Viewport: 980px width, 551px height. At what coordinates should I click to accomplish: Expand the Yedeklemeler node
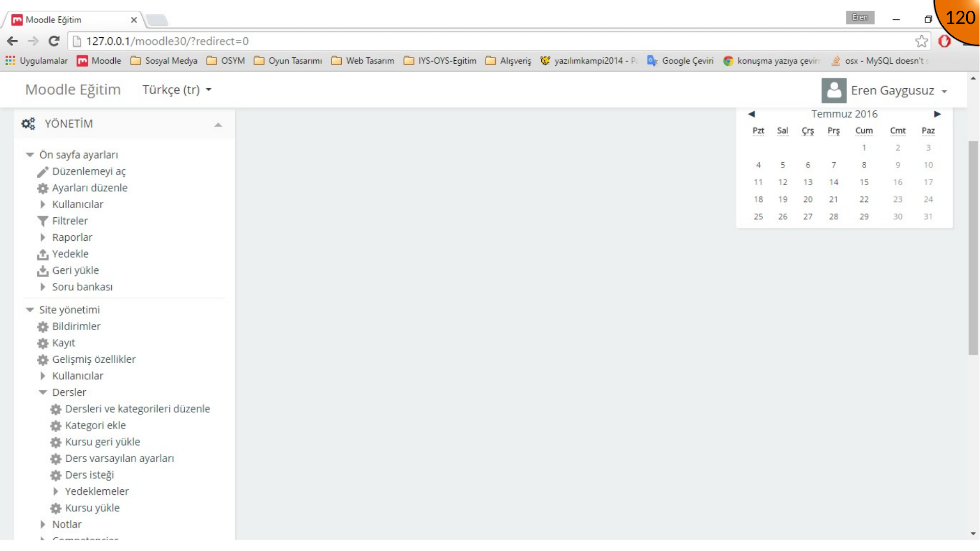(x=56, y=491)
